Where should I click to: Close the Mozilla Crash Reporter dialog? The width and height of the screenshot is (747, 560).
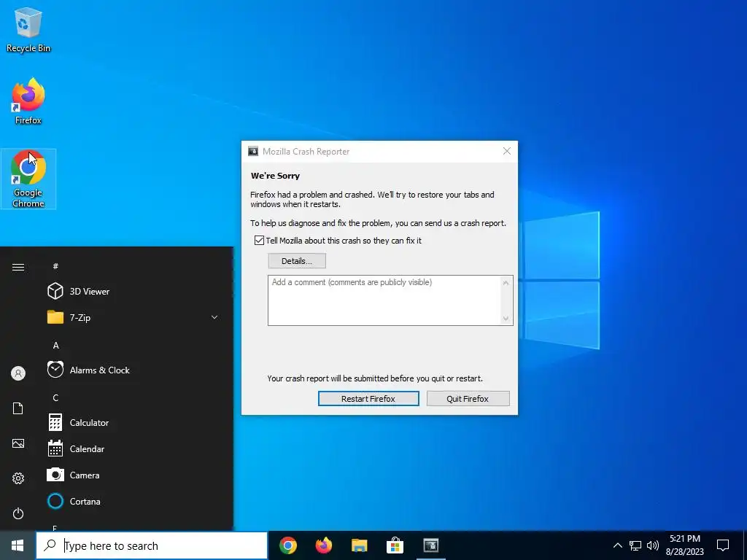pyautogui.click(x=507, y=152)
